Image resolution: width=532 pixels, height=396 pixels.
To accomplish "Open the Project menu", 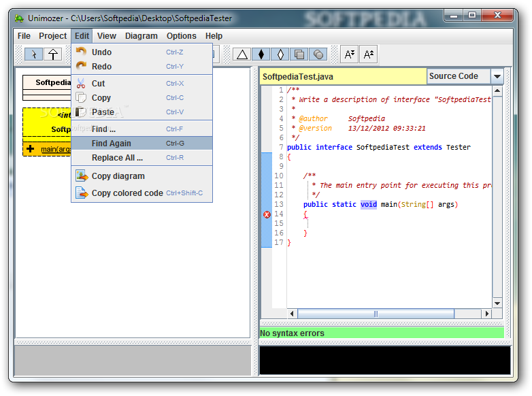I will 52,36.
